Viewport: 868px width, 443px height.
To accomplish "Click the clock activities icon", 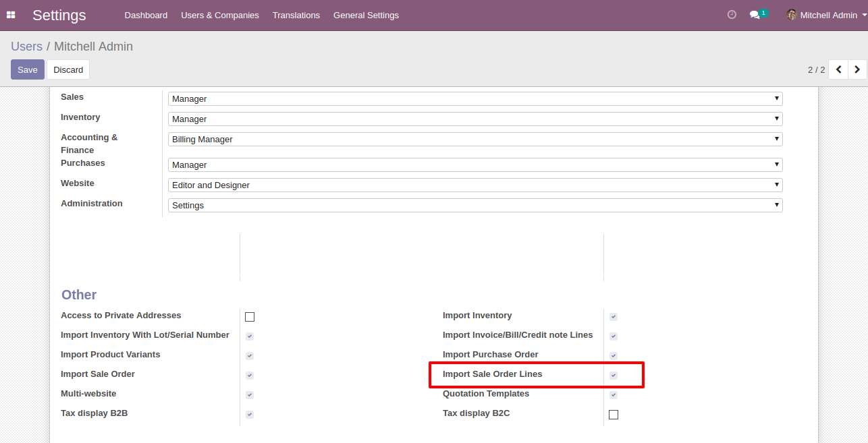I will [732, 15].
